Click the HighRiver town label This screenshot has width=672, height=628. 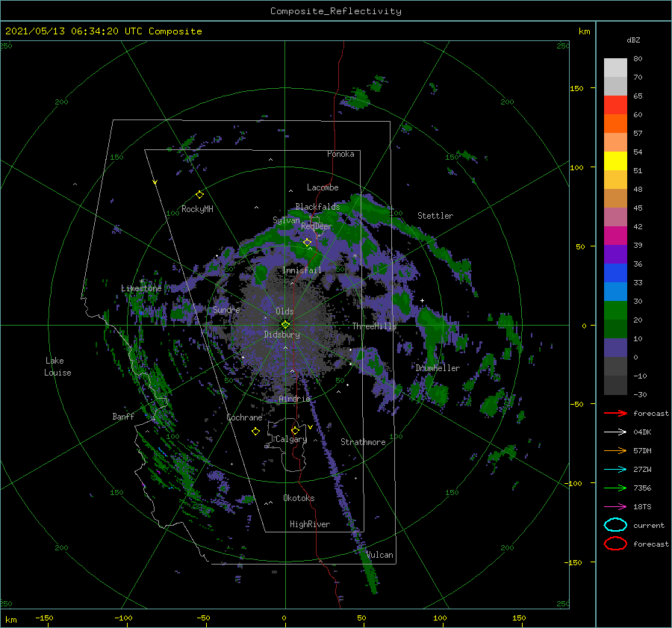310,524
